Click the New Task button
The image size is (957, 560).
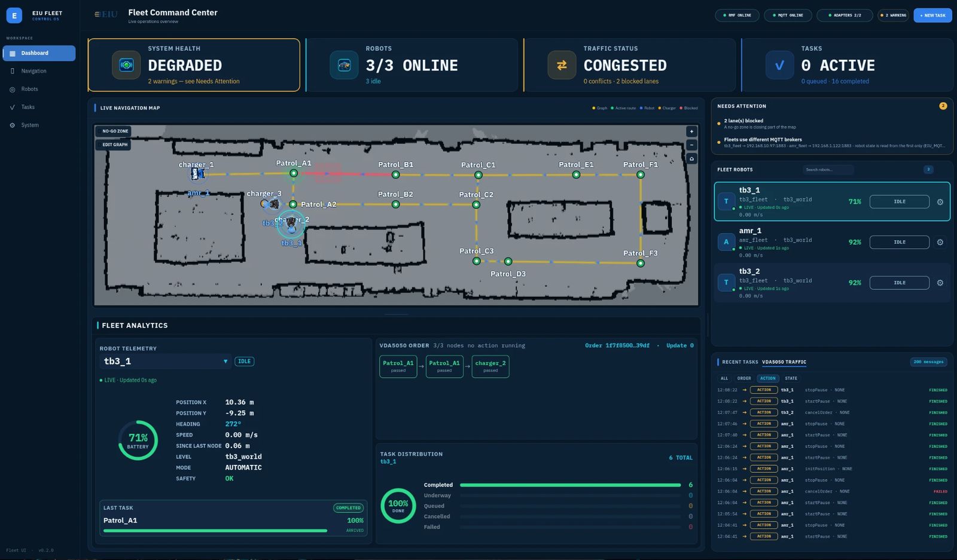pyautogui.click(x=932, y=16)
